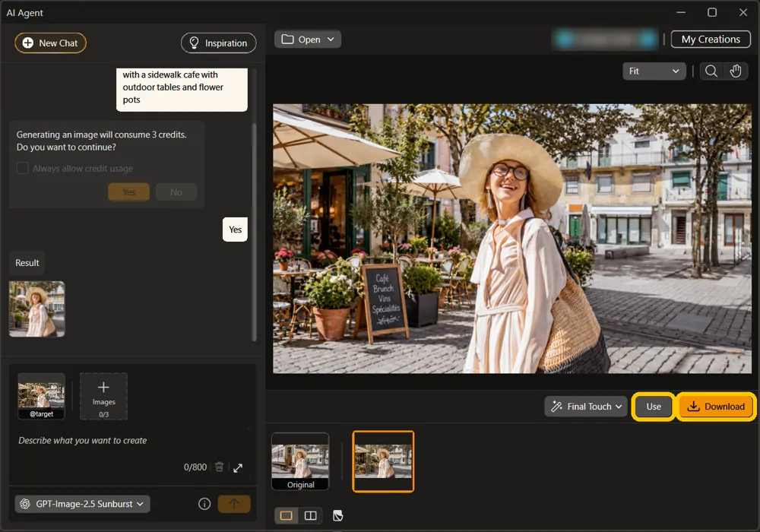Maximize the AI Agent window
Screen dimensions: 760x532
(712, 12)
